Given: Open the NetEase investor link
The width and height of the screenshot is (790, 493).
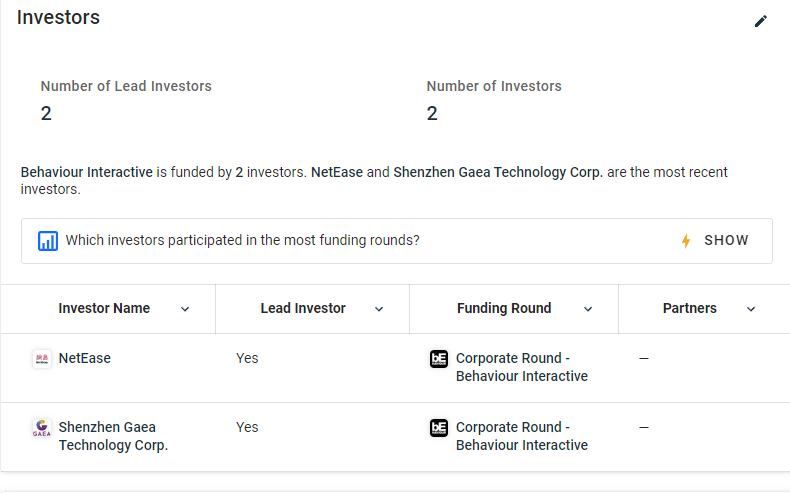Looking at the screenshot, I should click(85, 358).
